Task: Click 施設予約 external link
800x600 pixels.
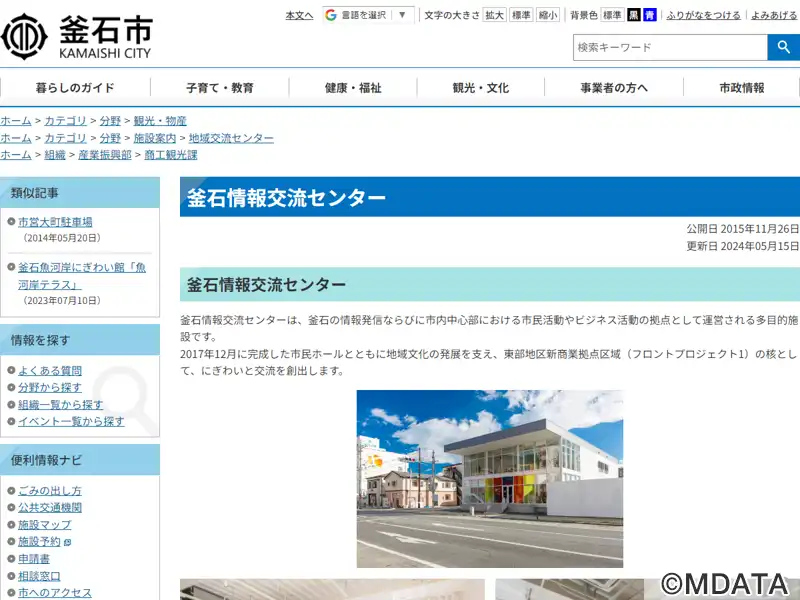Action: (x=39, y=541)
